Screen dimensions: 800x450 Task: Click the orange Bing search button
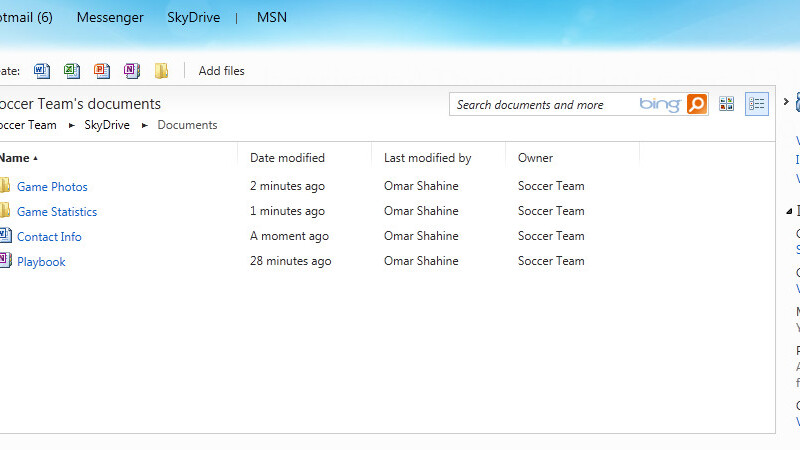coord(697,104)
